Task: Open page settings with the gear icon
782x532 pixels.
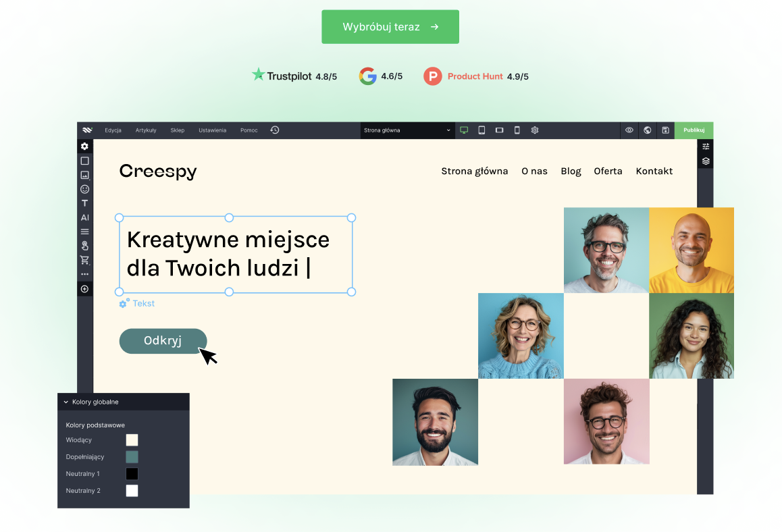Action: [x=534, y=130]
